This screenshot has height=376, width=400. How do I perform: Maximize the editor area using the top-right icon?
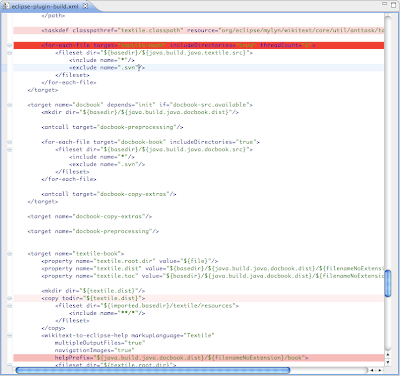[393, 5]
